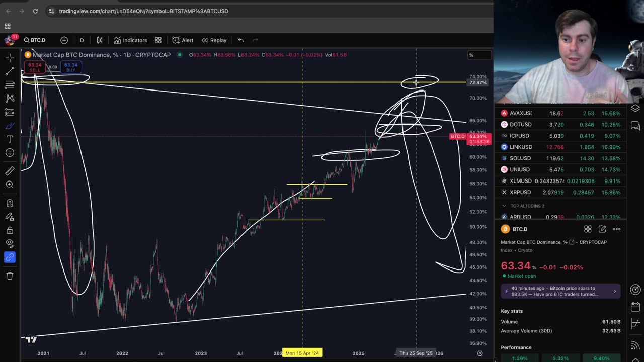Select XLMUSD in the watchlist

(561, 181)
